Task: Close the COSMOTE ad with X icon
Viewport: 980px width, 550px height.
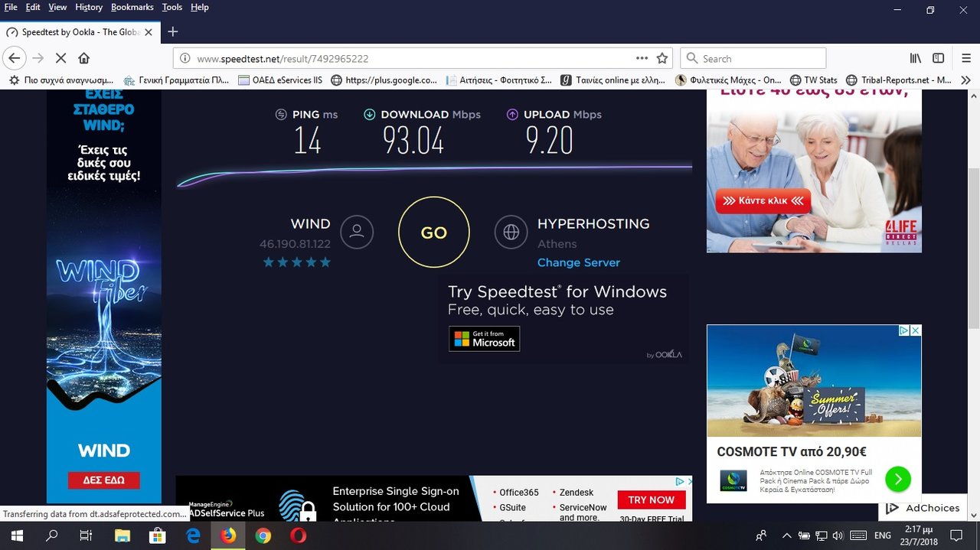Action: click(x=915, y=330)
